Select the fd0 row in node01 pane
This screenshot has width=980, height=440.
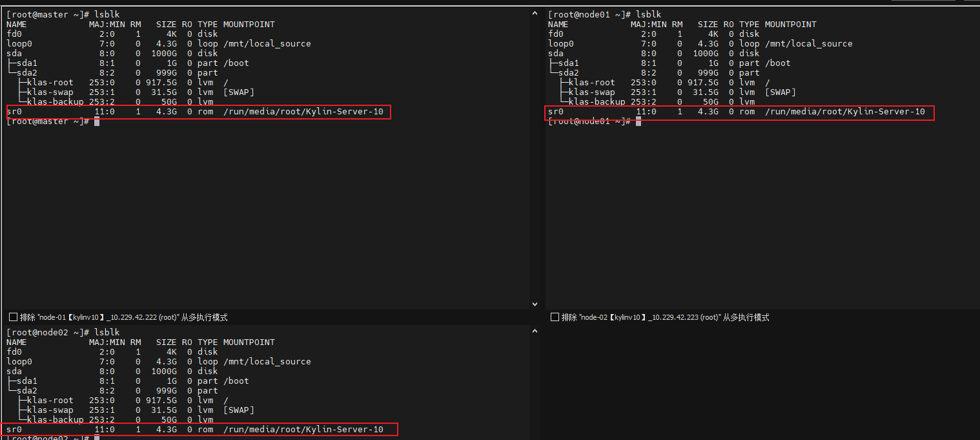(654, 34)
